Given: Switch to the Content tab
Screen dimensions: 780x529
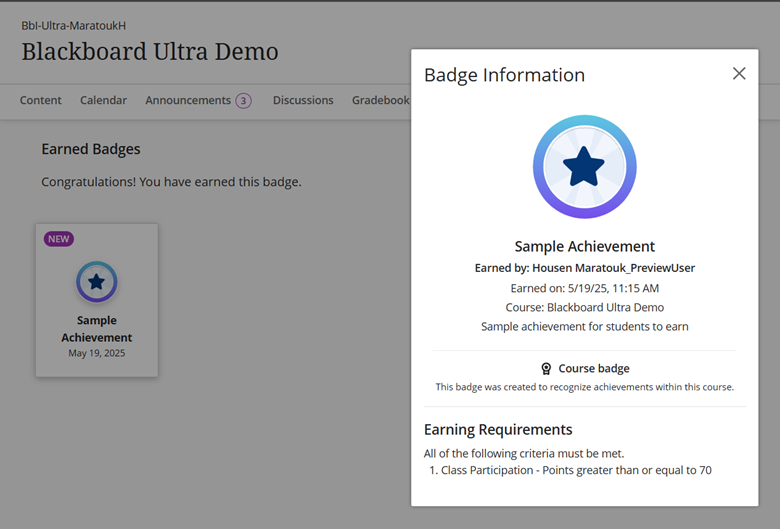Looking at the screenshot, I should pyautogui.click(x=41, y=100).
